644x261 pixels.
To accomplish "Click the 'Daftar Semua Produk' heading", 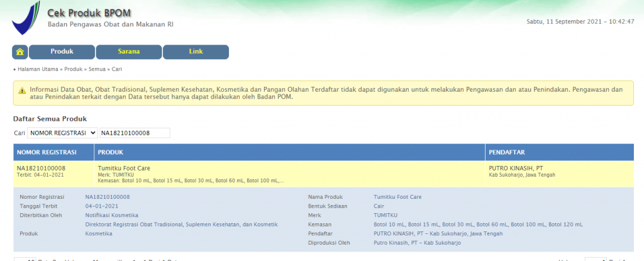I will coord(50,119).
